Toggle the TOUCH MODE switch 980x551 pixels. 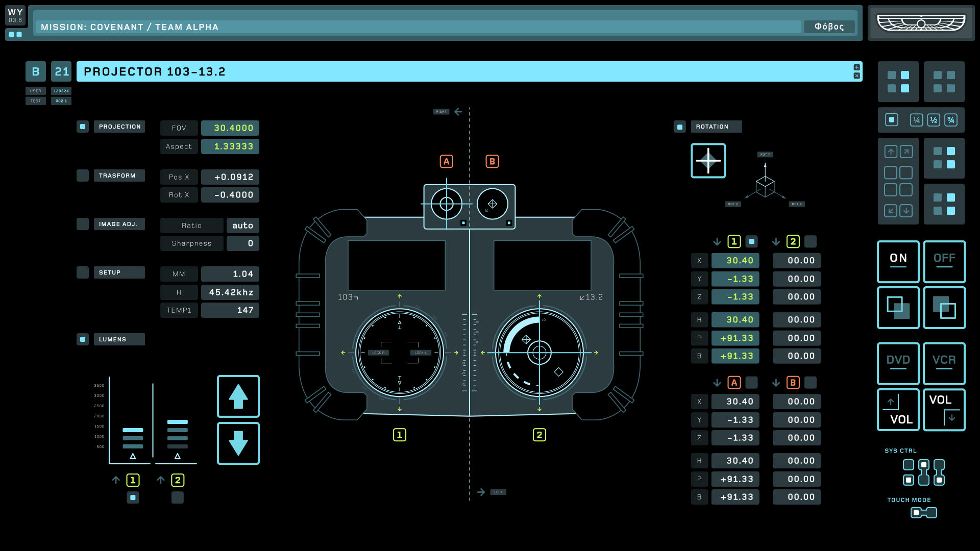(923, 513)
